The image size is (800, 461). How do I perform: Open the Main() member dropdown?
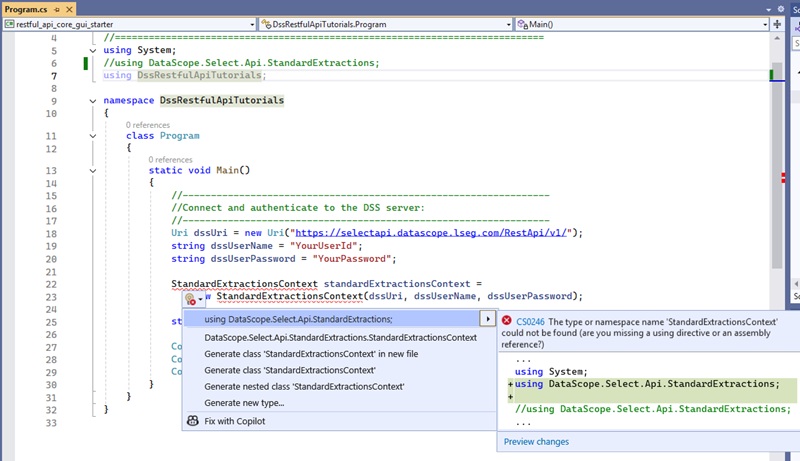pos(765,24)
